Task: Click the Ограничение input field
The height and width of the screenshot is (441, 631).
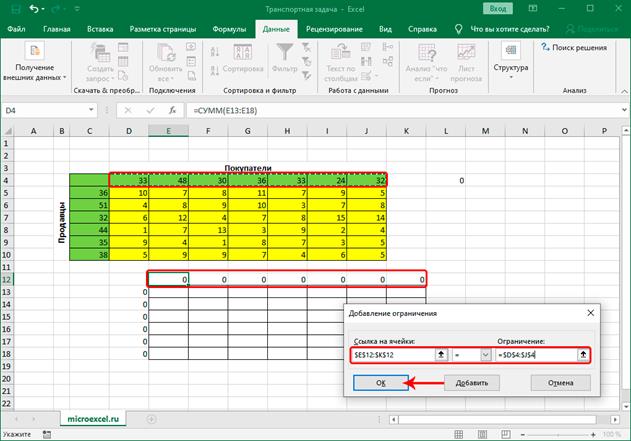Action: click(x=536, y=355)
